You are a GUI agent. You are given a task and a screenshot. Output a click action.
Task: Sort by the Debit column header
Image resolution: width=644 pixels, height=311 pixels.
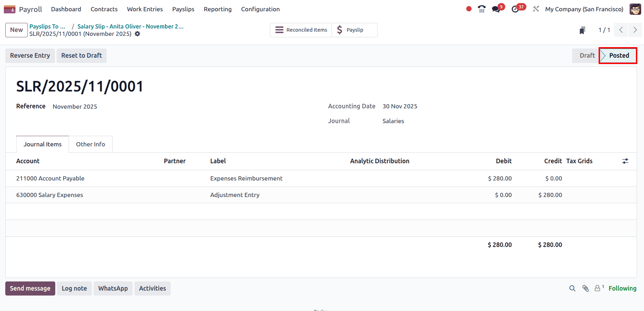(x=504, y=161)
